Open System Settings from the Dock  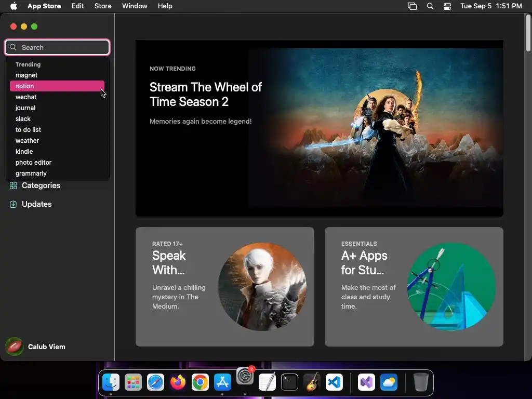(245, 376)
